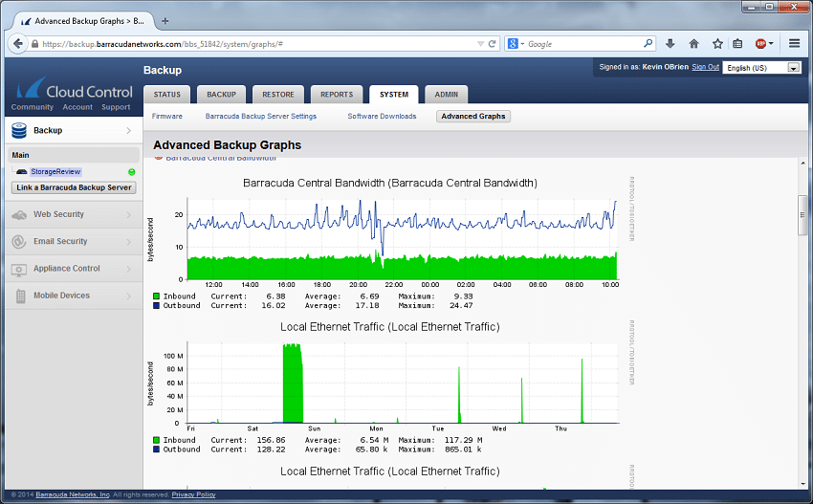This screenshot has height=504, width=813.
Task: Switch to the BACKUP tab
Action: (x=221, y=95)
